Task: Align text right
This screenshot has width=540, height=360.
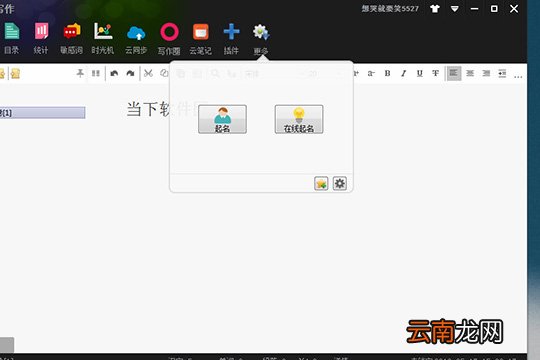Action: point(486,73)
